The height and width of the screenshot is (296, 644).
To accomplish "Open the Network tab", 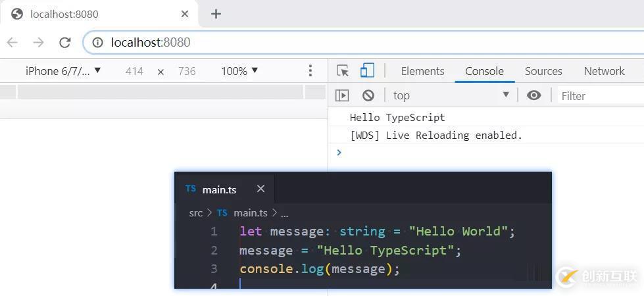I will point(604,71).
